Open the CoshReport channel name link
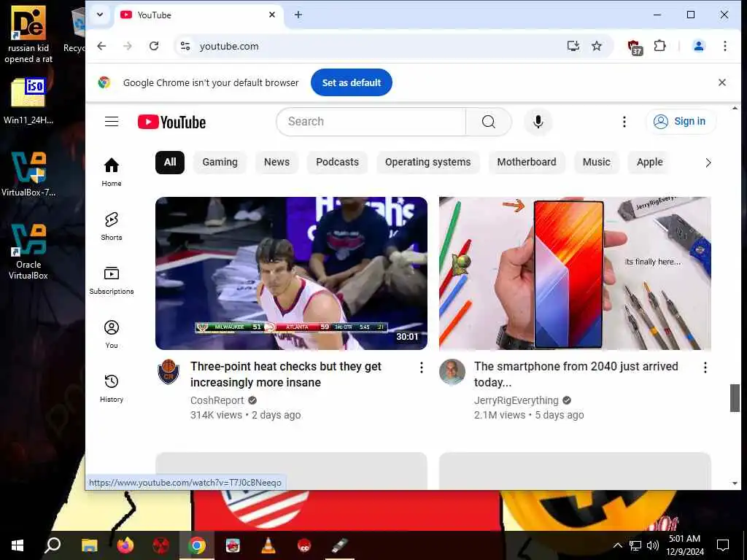The height and width of the screenshot is (560, 747). pos(217,400)
